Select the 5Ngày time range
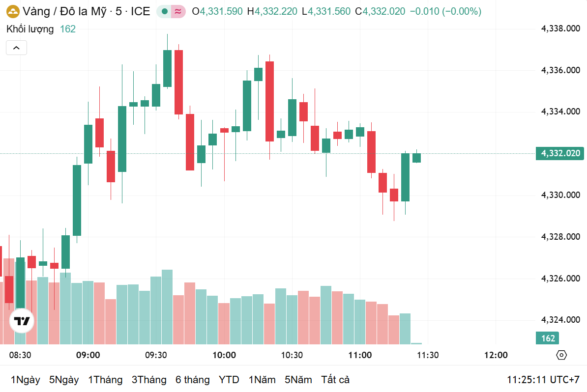Image resolution: width=587 pixels, height=392 pixels. coord(64,380)
